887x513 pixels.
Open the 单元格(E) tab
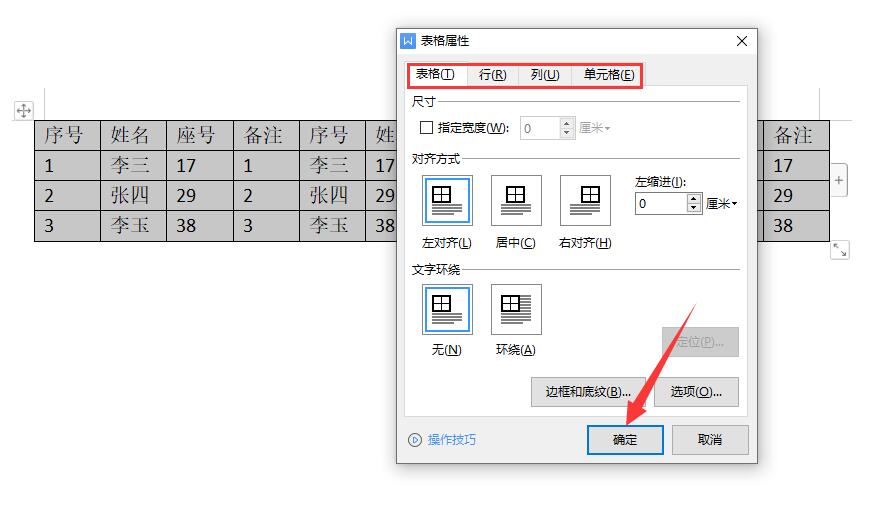(x=608, y=75)
